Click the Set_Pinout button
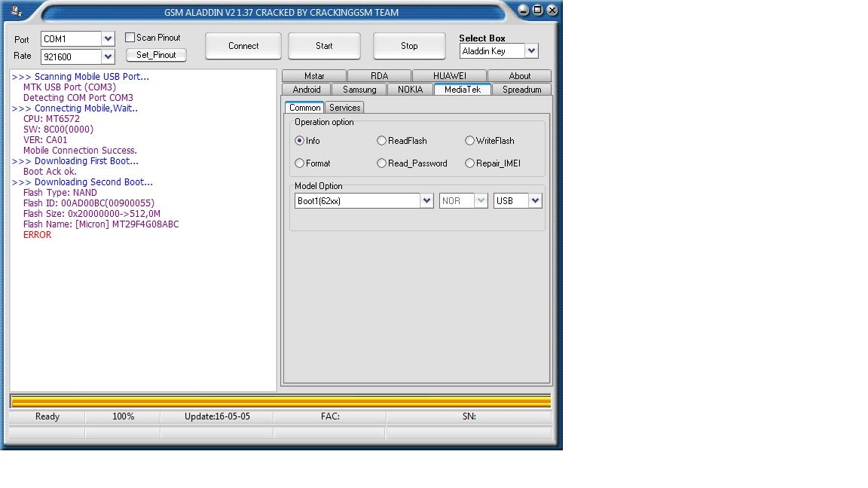 pyautogui.click(x=156, y=55)
